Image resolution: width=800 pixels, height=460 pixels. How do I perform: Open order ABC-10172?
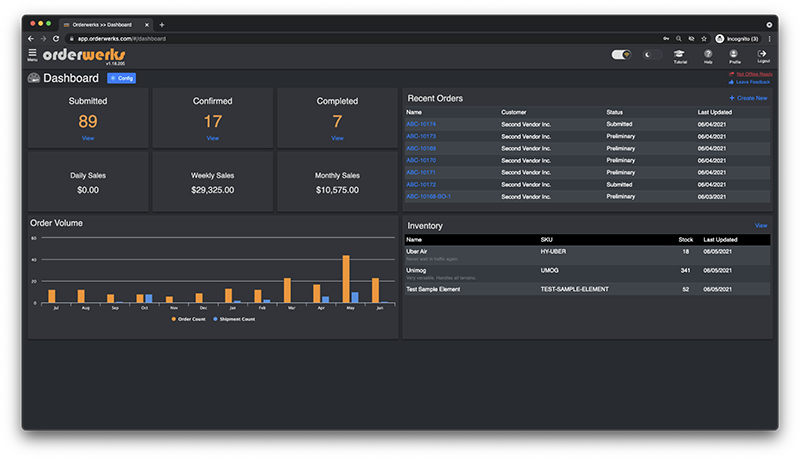(x=421, y=185)
